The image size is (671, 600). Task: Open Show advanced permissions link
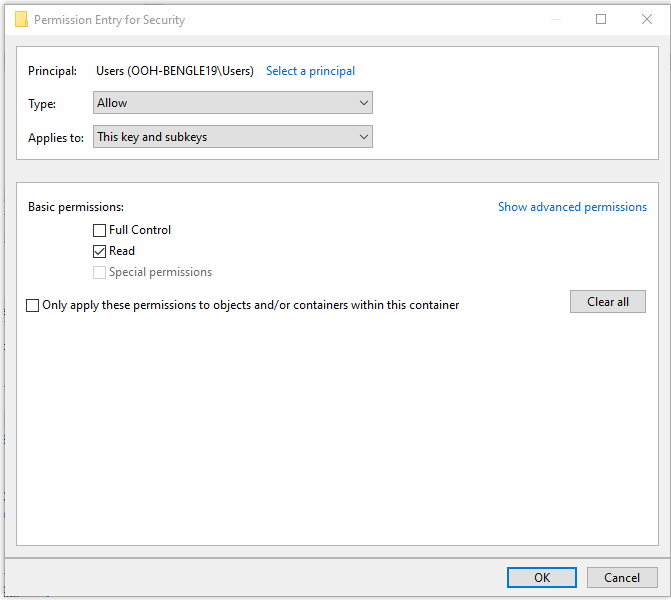click(572, 207)
